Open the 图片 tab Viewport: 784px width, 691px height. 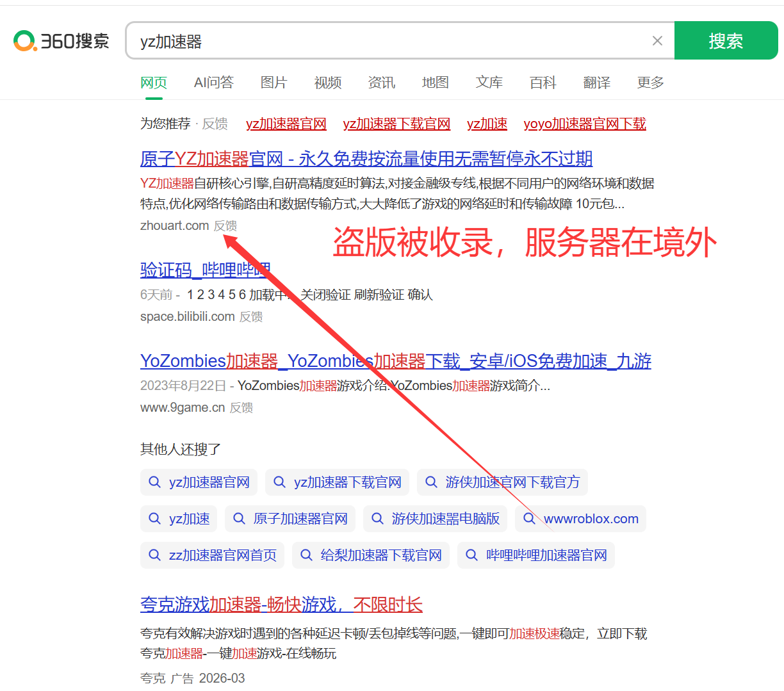274,83
